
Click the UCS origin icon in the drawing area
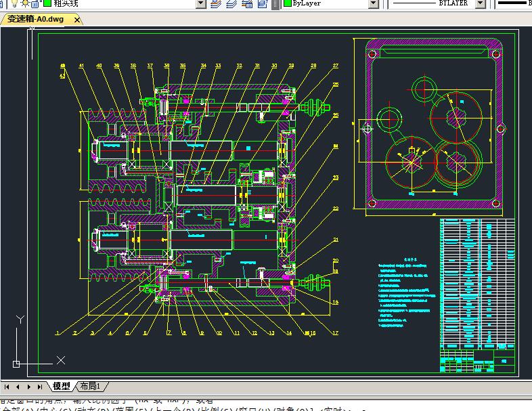tap(17, 364)
